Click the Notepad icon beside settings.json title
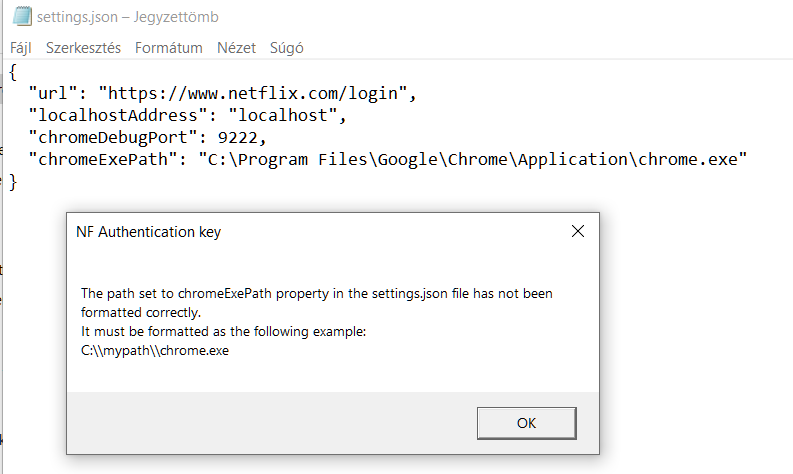 click(22, 16)
